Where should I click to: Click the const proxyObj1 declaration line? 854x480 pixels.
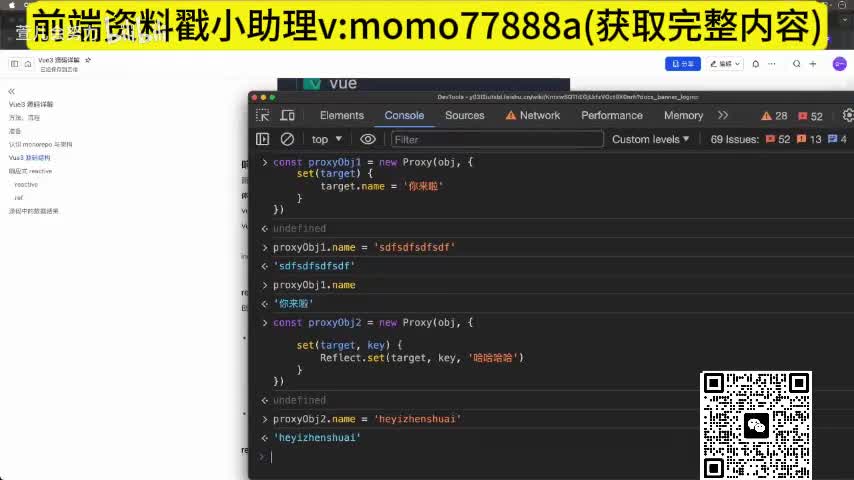tap(373, 162)
